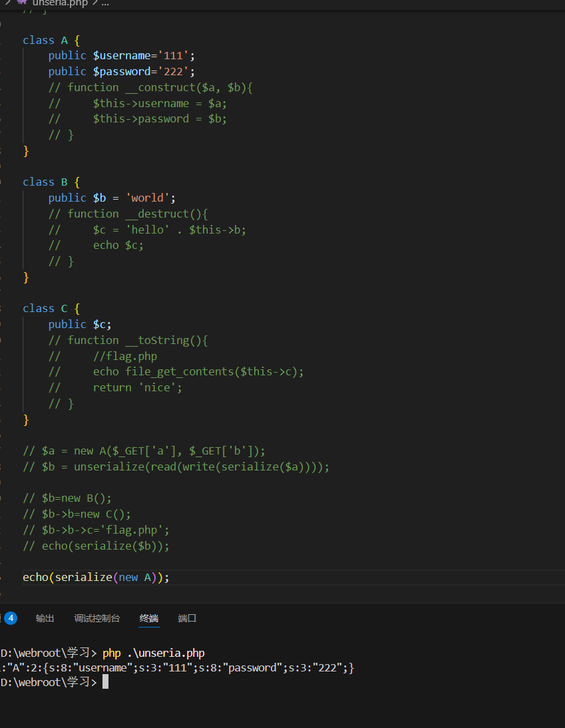Click the commented __toString() function line
The height and width of the screenshot is (728, 565).
[128, 340]
